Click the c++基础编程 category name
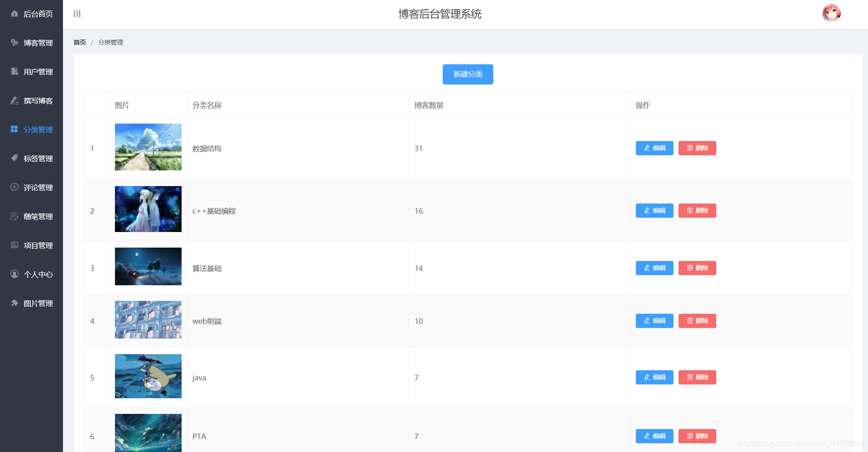868x452 pixels. pyautogui.click(x=214, y=211)
